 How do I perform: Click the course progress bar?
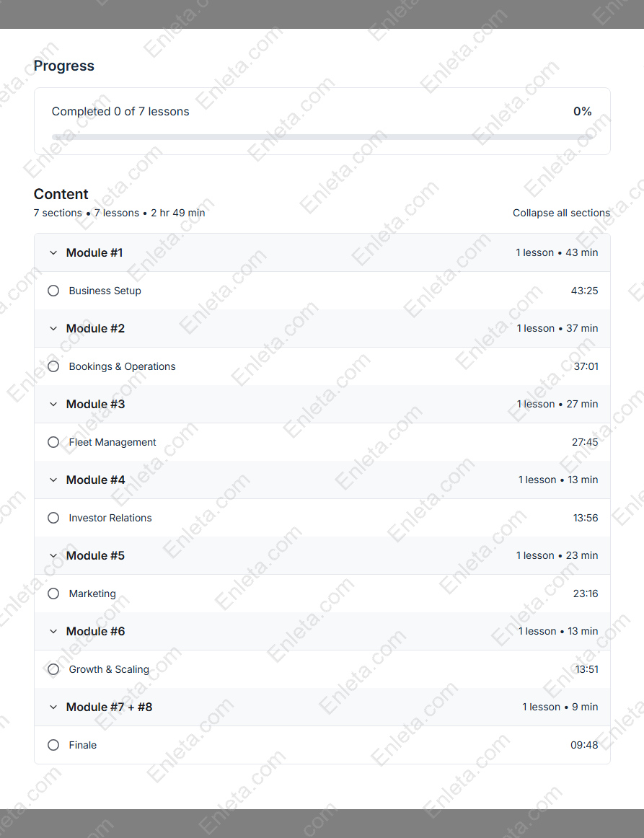[322, 136]
